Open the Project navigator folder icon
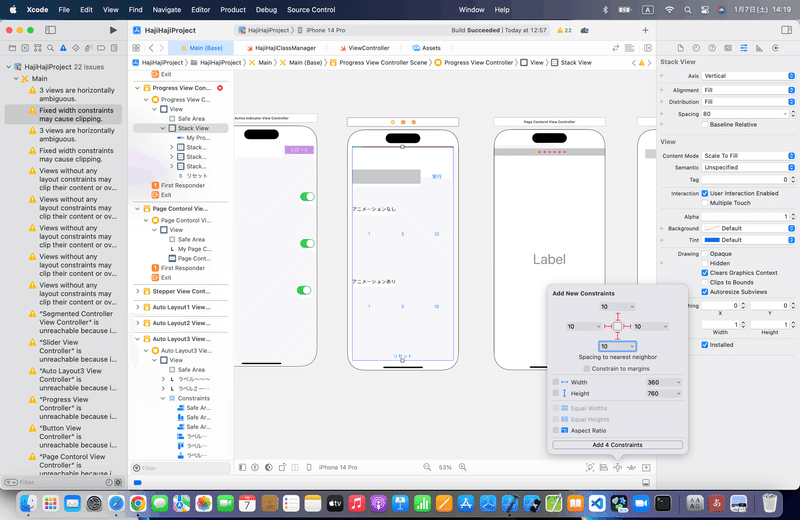 coord(12,48)
